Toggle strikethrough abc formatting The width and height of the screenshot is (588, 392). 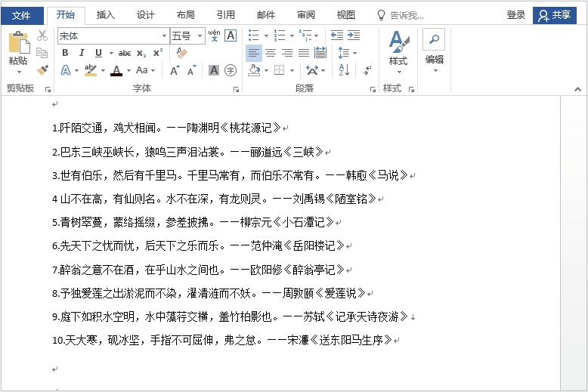[125, 53]
